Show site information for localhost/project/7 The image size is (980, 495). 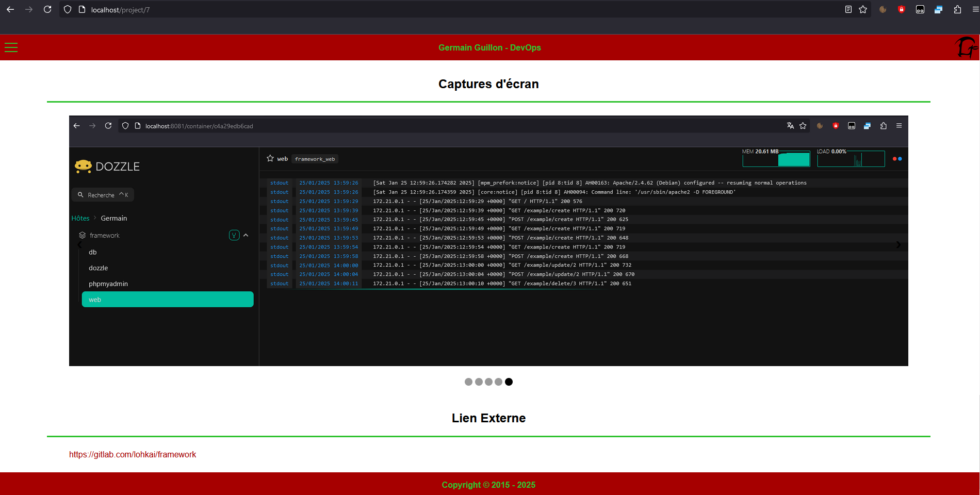point(81,10)
